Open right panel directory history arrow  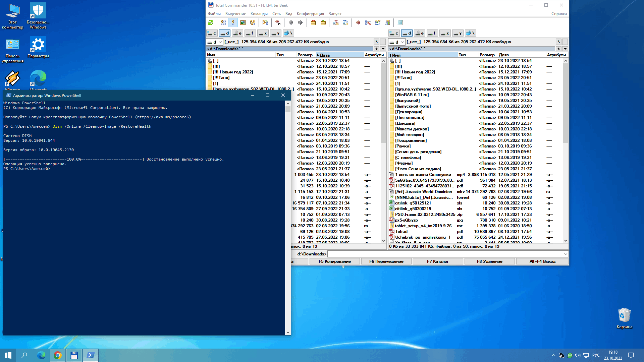(565, 49)
